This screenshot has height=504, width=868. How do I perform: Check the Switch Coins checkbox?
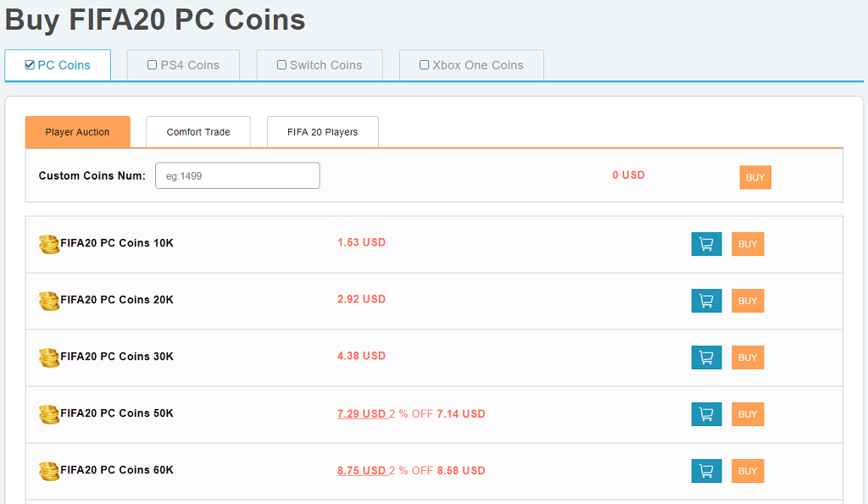coord(281,64)
